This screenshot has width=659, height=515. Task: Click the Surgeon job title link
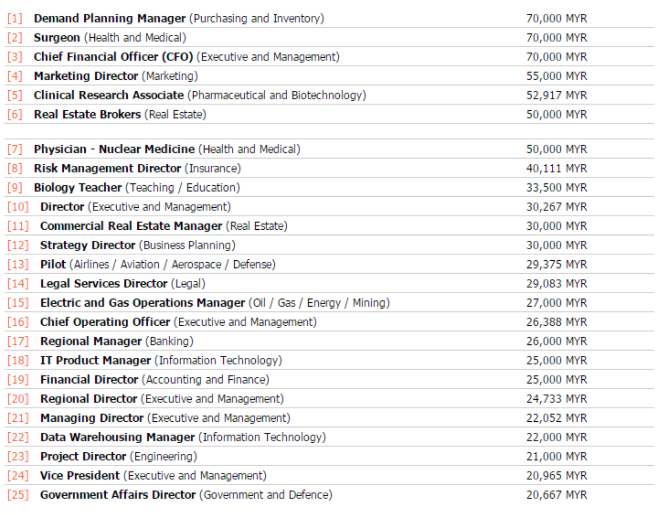point(57,38)
